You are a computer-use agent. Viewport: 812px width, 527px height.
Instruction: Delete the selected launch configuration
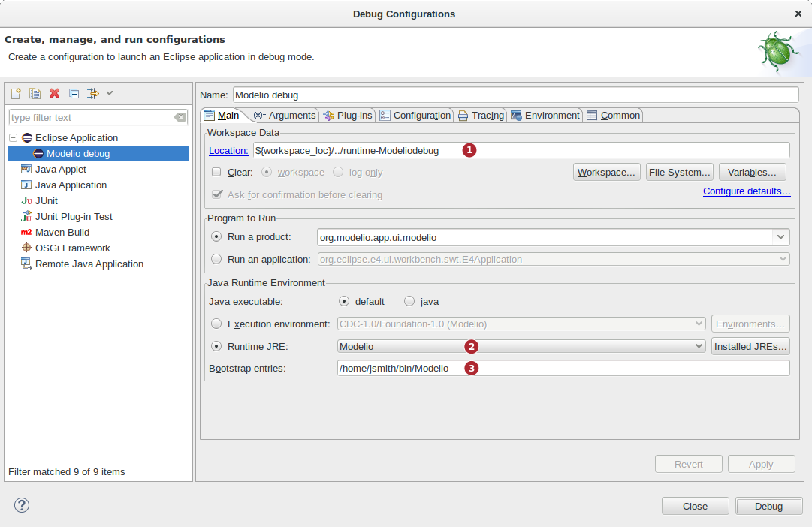point(54,93)
